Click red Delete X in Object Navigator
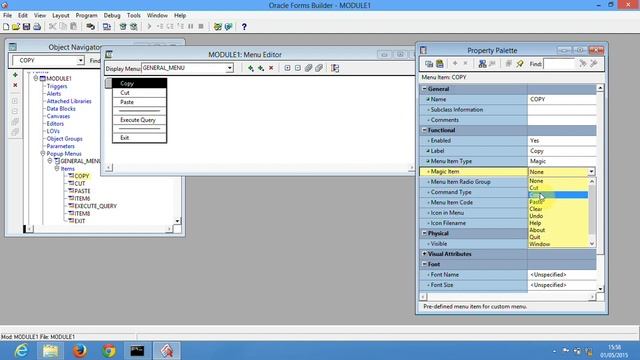The height and width of the screenshot is (360, 640). (x=15, y=85)
